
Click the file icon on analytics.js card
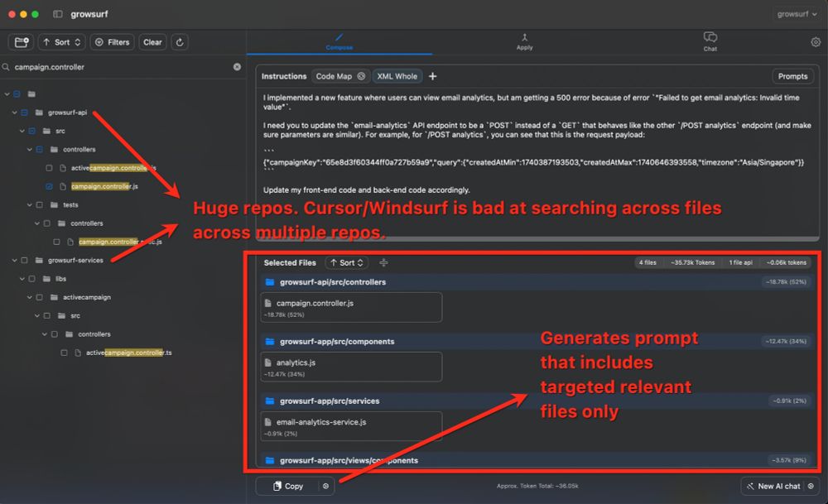[267, 362]
